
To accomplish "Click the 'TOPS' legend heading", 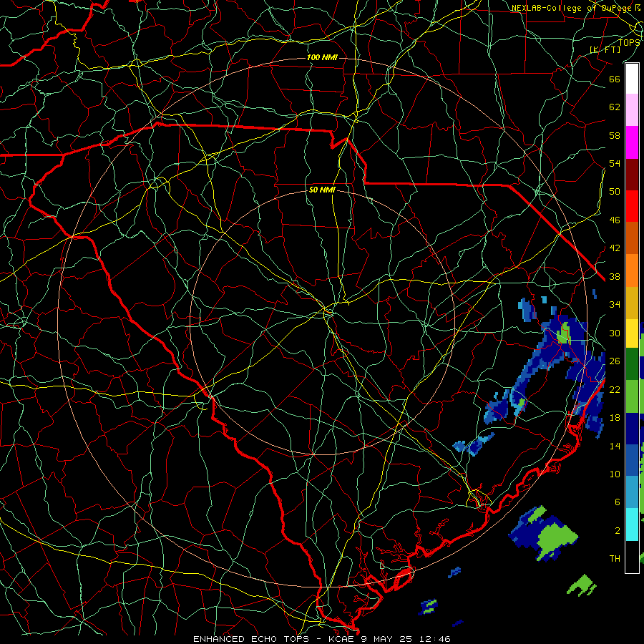I will pyautogui.click(x=629, y=42).
